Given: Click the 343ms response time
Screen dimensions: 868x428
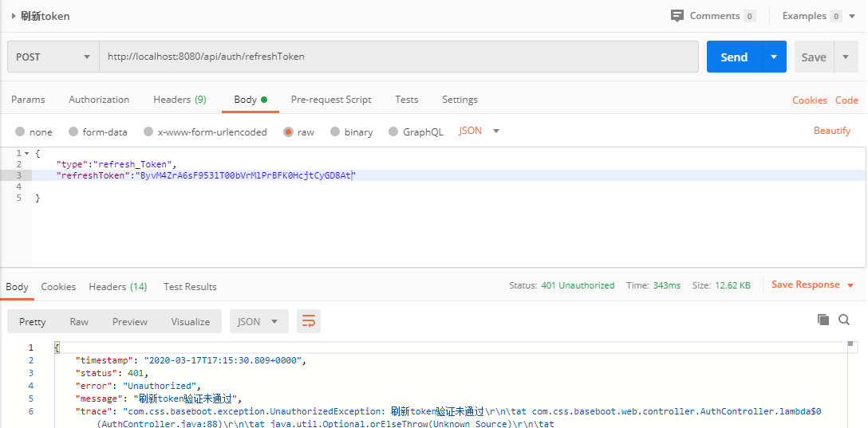Looking at the screenshot, I should 666,285.
